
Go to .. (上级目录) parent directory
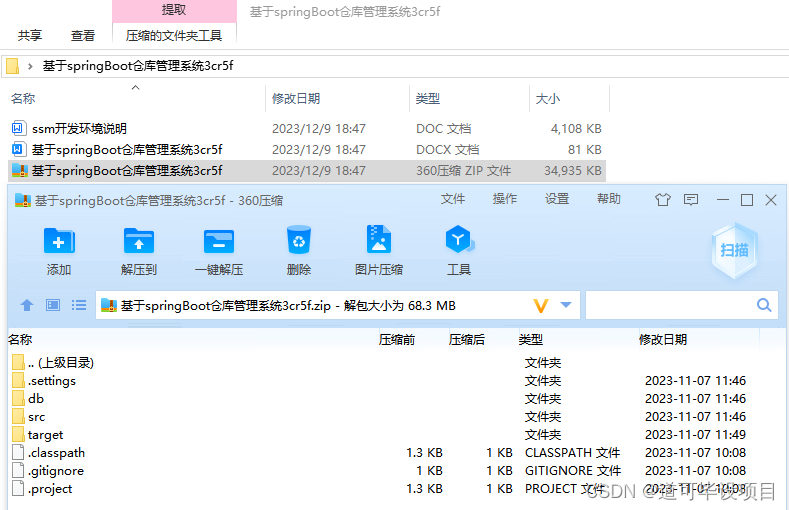(x=53, y=363)
